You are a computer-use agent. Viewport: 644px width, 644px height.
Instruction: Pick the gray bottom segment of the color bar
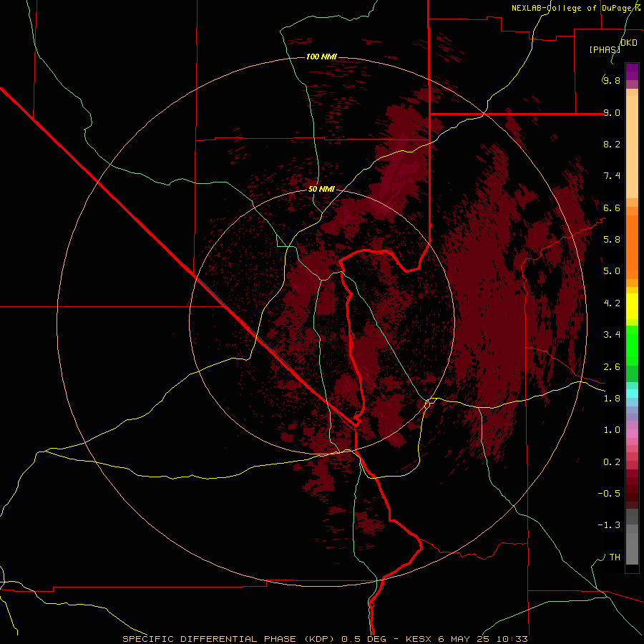[632, 549]
